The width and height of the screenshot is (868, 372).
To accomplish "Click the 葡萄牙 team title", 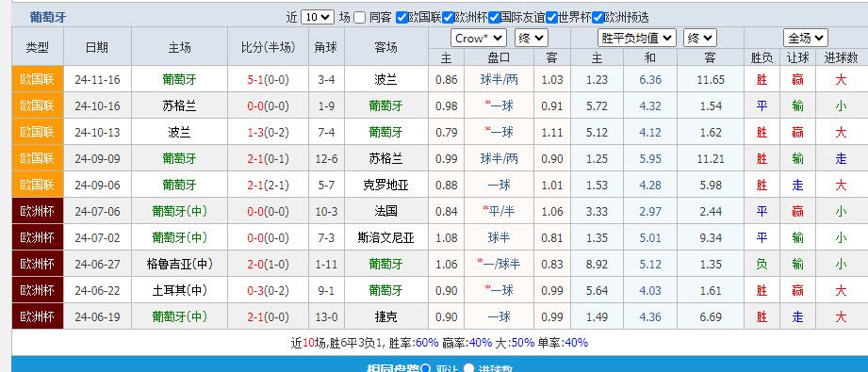I will 48,17.
